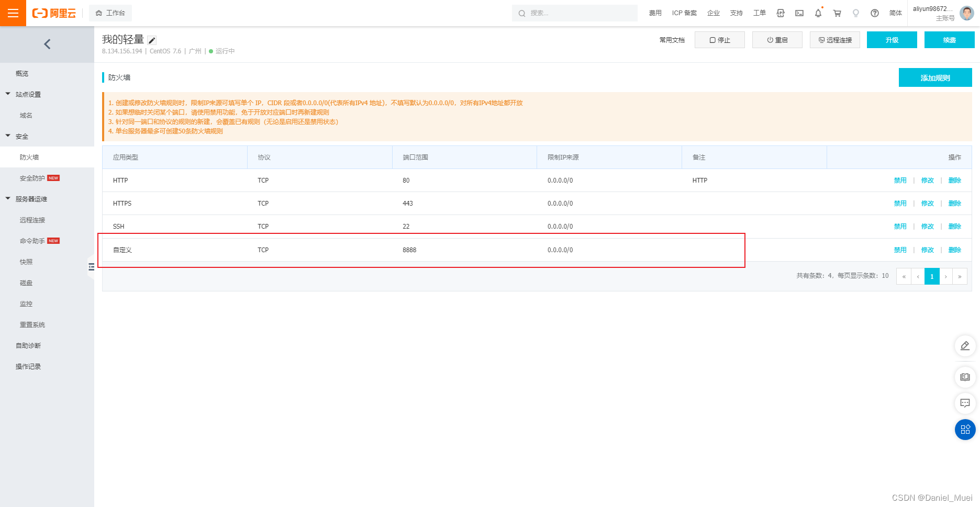Go to first page with «
The width and height of the screenshot is (980, 507).
coord(904,276)
